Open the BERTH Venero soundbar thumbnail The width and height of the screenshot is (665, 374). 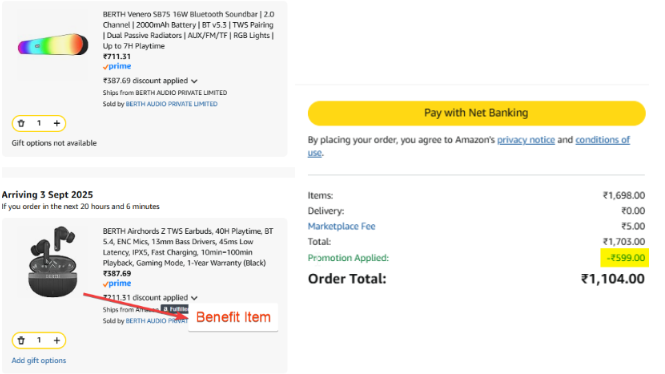[x=53, y=45]
